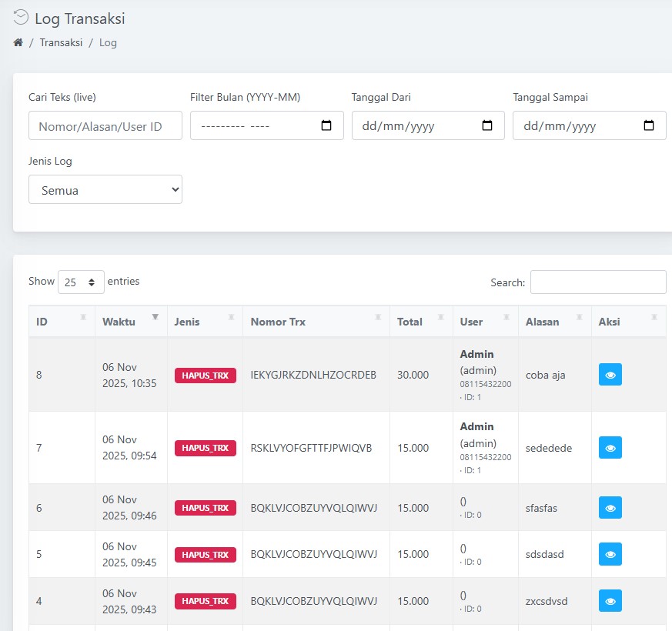
Task: Open calendar picker for Tanggal Dari
Action: click(x=487, y=126)
